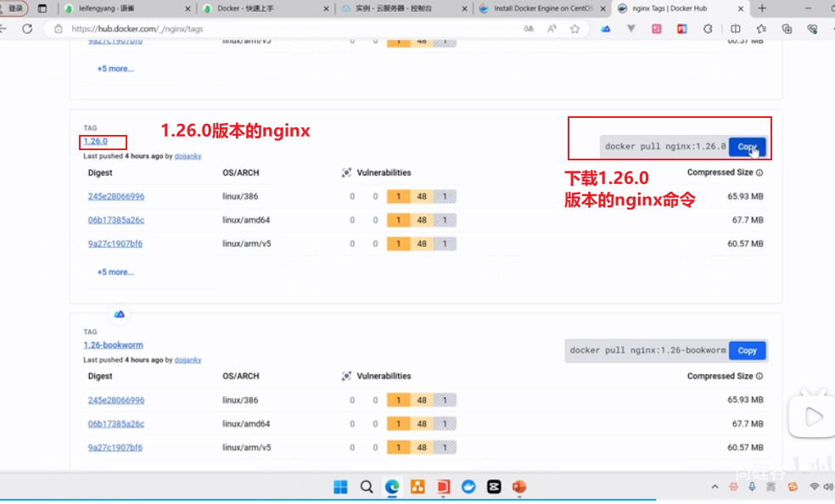Image resolution: width=835 pixels, height=504 pixels.
Task: Toggle Edge split screen view
Action: pos(736,29)
